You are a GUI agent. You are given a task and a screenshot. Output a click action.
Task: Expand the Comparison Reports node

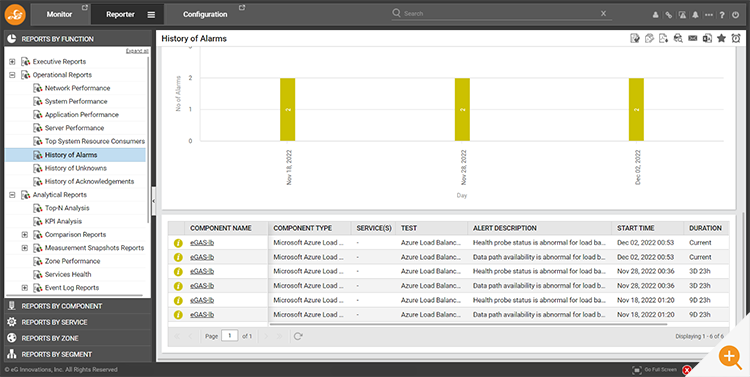(25, 235)
